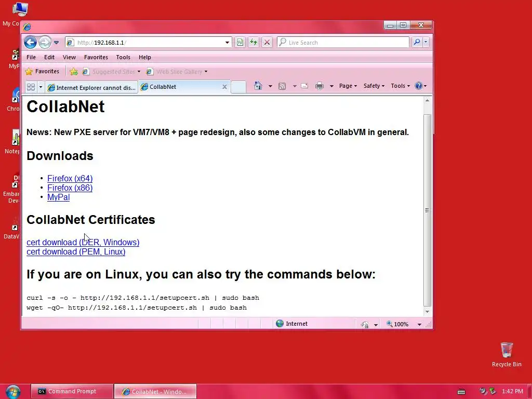Image resolution: width=532 pixels, height=399 pixels.
Task: Close the CollabNet tab
Action: coord(224,87)
